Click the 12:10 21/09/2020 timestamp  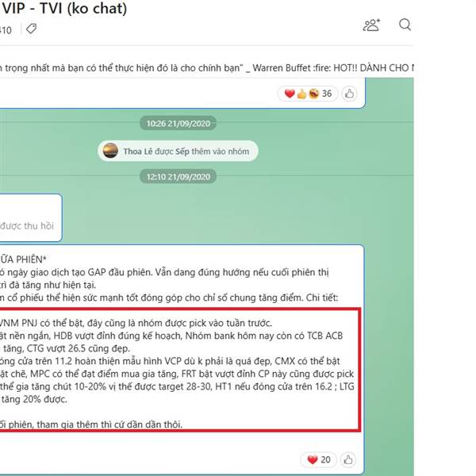click(178, 177)
